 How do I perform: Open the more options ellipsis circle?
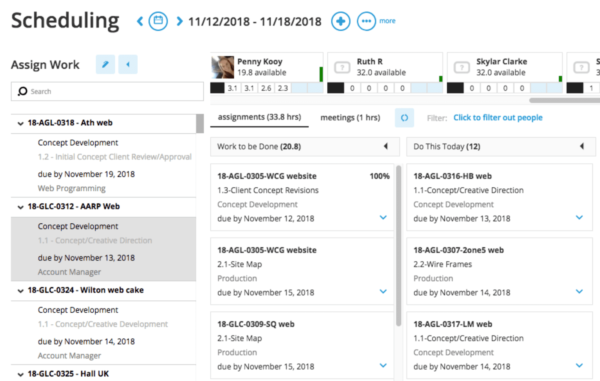click(x=366, y=21)
